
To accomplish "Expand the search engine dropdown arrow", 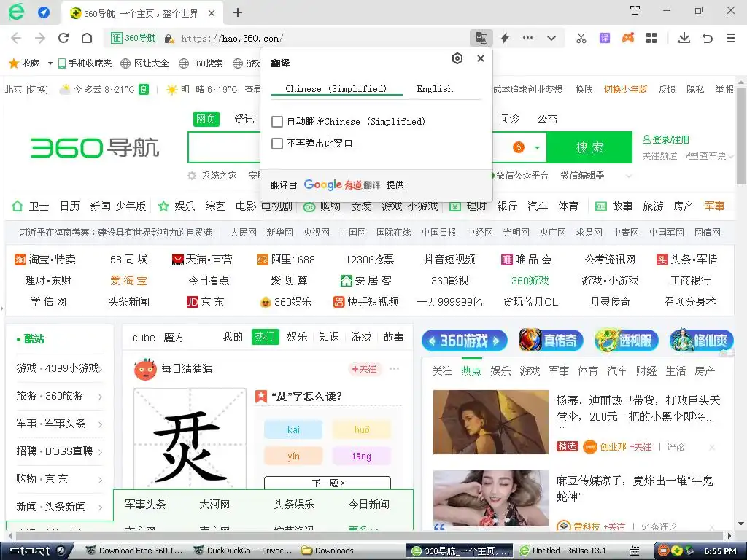I will (537, 147).
